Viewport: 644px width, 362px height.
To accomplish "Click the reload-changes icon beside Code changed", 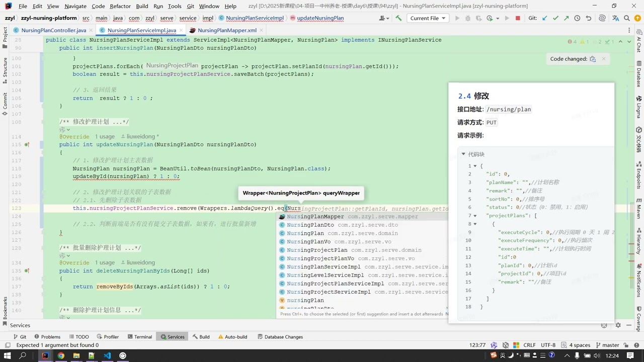I will click(593, 59).
